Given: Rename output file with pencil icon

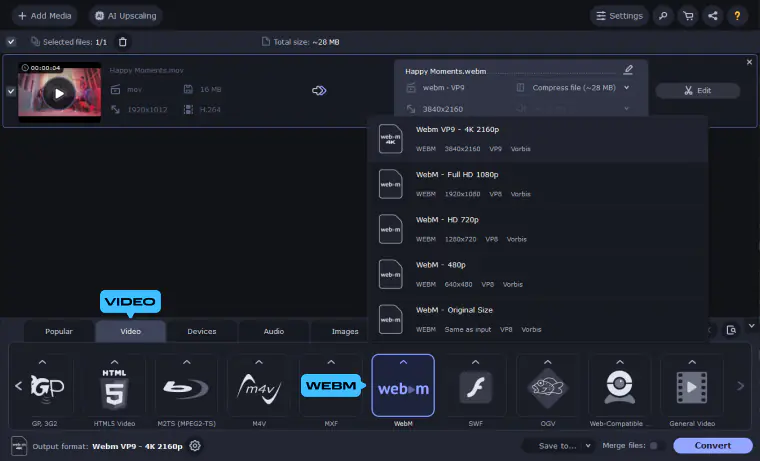Looking at the screenshot, I should tap(628, 70).
